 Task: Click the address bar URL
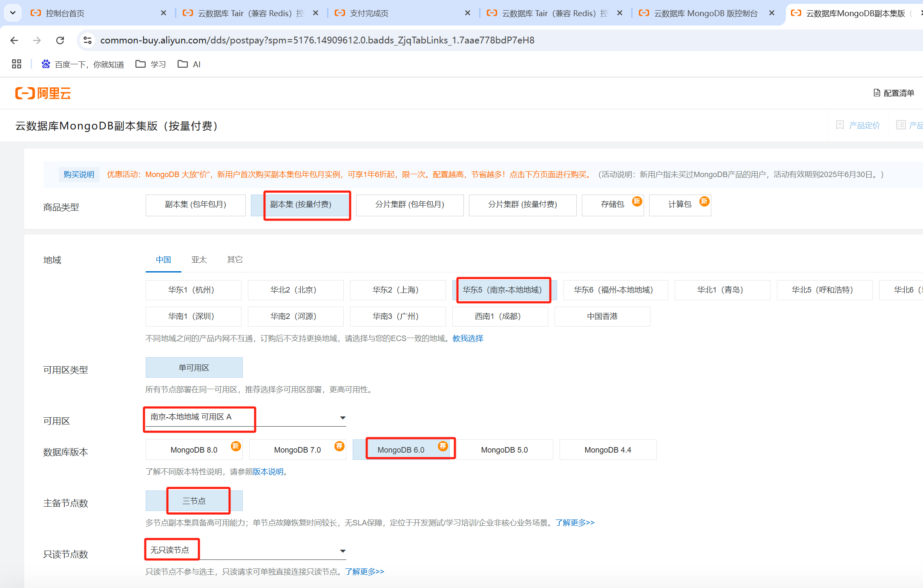tap(317, 40)
